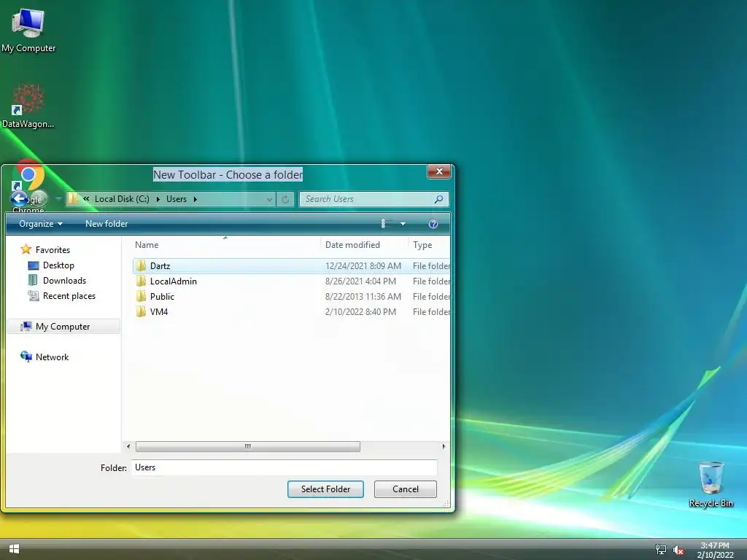Select Network in navigation pane
Screen dimensions: 747x560
(52, 357)
